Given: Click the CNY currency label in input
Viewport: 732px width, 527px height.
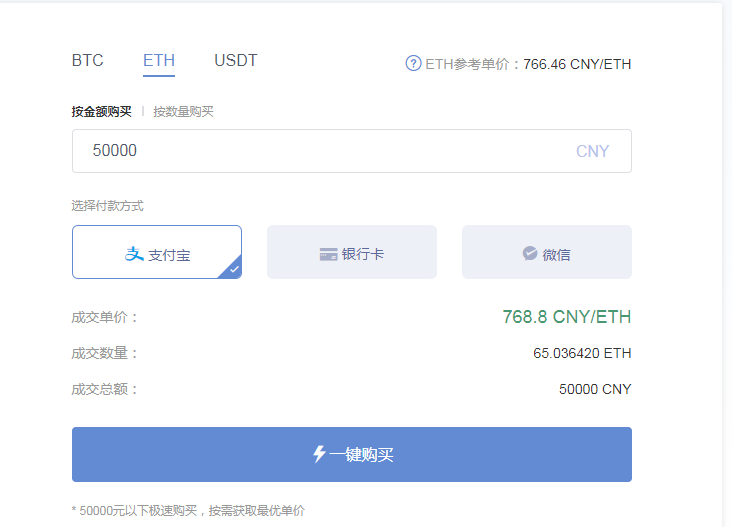Looking at the screenshot, I should tap(592, 151).
